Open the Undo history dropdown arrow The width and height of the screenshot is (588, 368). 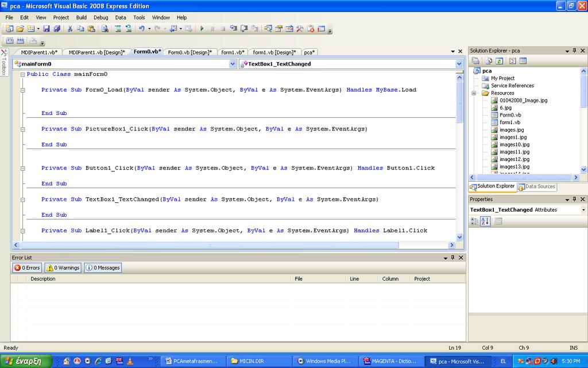tap(149, 29)
